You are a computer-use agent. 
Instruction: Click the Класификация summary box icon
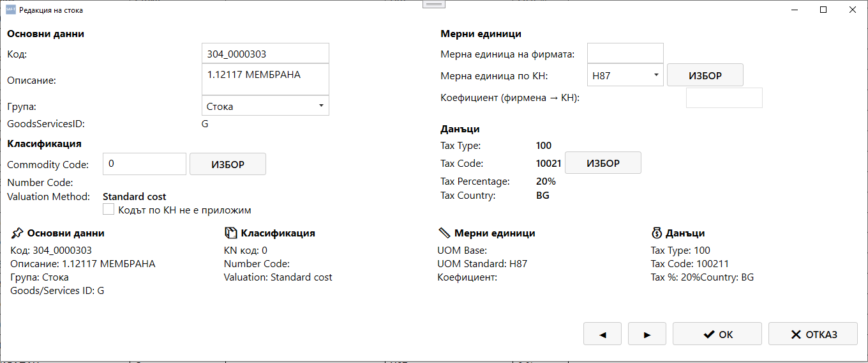point(230,233)
